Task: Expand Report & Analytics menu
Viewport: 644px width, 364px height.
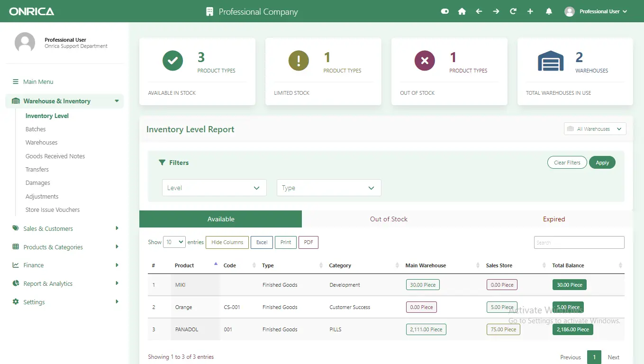Action: pos(64,283)
